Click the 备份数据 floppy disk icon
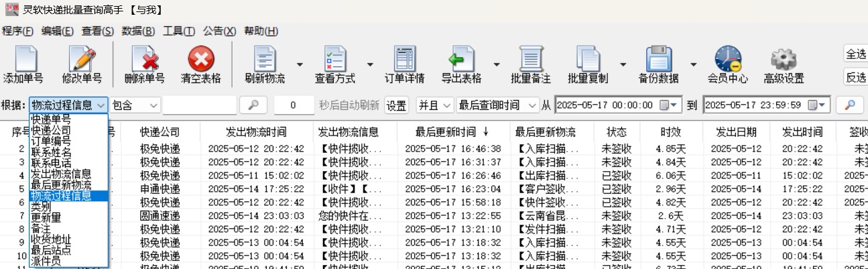Image resolution: width=868 pixels, height=269 pixels. pos(658,58)
